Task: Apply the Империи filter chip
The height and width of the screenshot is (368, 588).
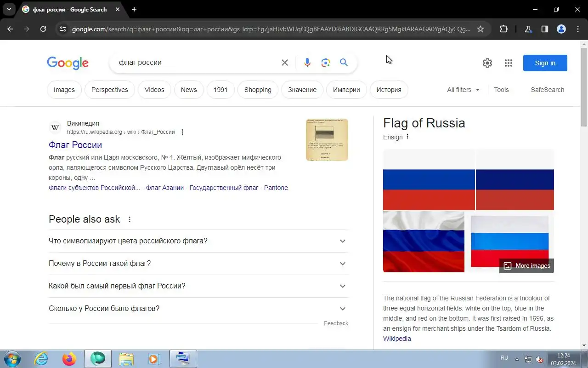Action: 346,90
